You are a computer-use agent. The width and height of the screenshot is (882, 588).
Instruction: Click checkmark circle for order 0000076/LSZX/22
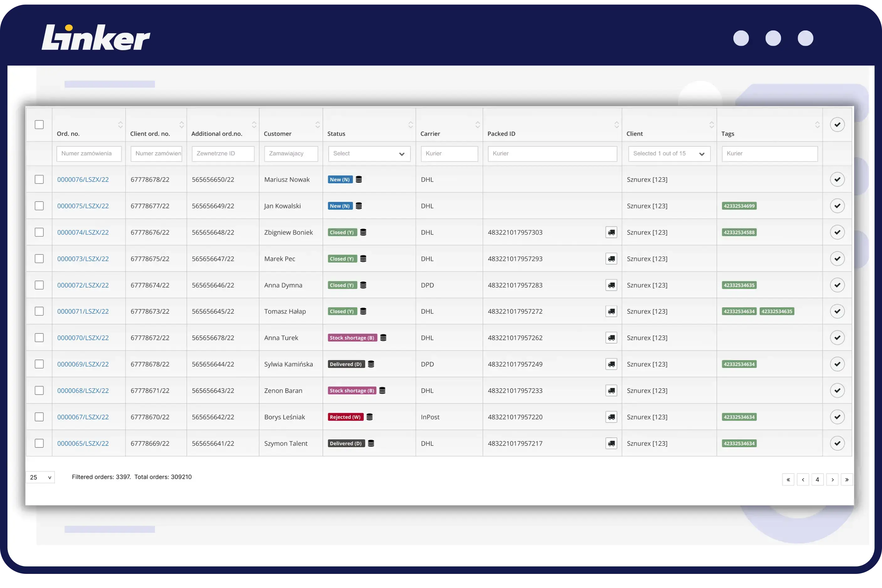tap(837, 180)
